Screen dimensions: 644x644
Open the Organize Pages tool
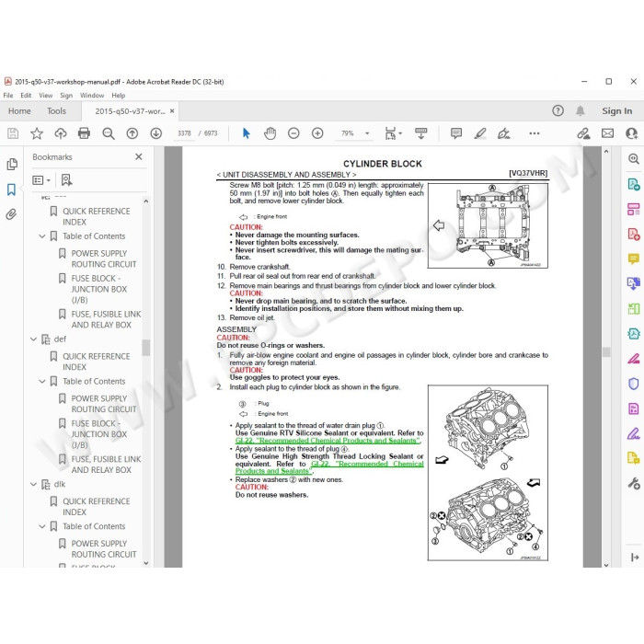pyautogui.click(x=633, y=209)
